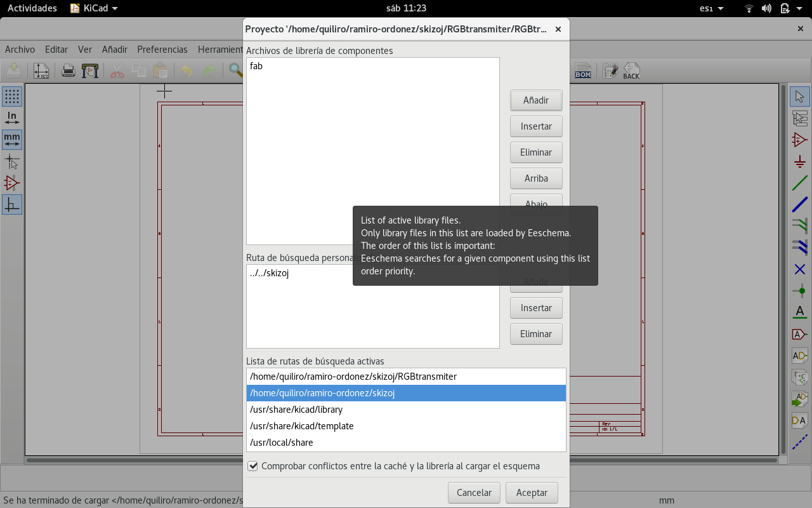Screen dimensions: 812x508
Task: Select the wire-to-bus entry tool
Action: 800,226
